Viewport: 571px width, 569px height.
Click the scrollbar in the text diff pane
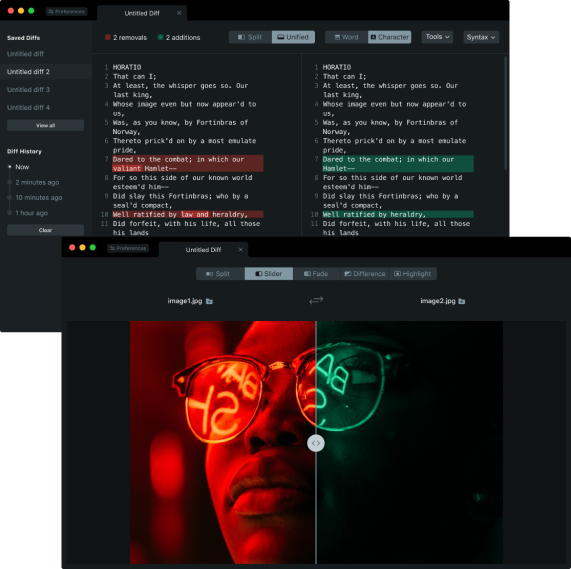coord(505,113)
